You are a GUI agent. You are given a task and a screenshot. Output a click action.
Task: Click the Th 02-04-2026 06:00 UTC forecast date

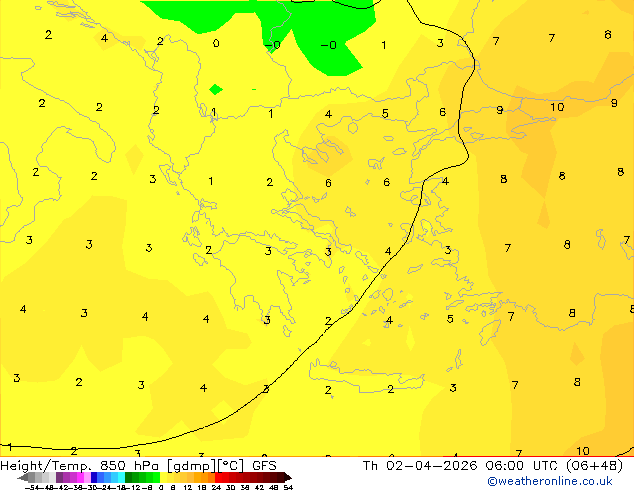[x=461, y=466]
